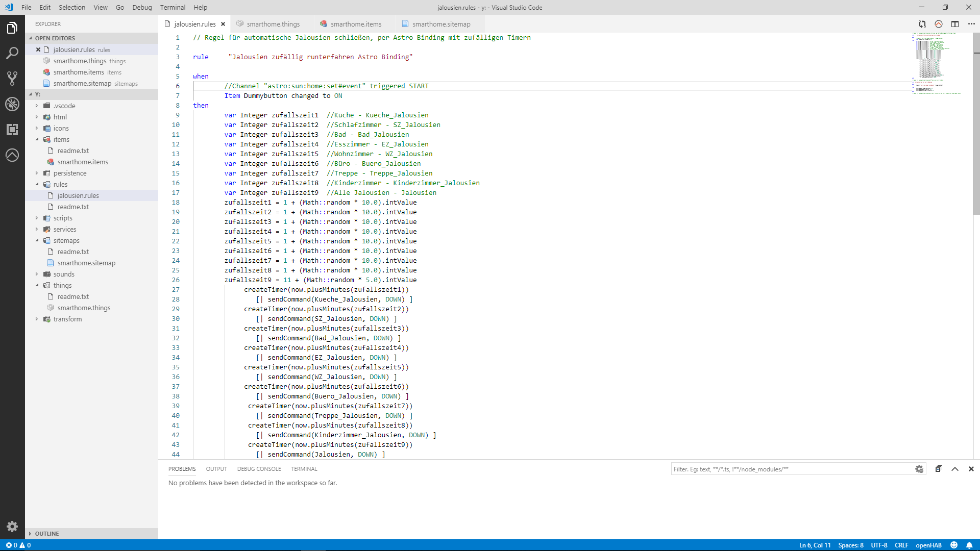Close the bottom panel
The width and height of the screenshot is (980, 551).
(x=971, y=469)
